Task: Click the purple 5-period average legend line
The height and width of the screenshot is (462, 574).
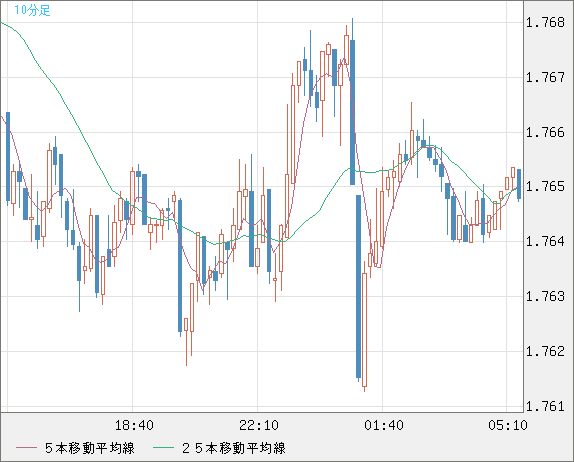Action: [x=26, y=448]
